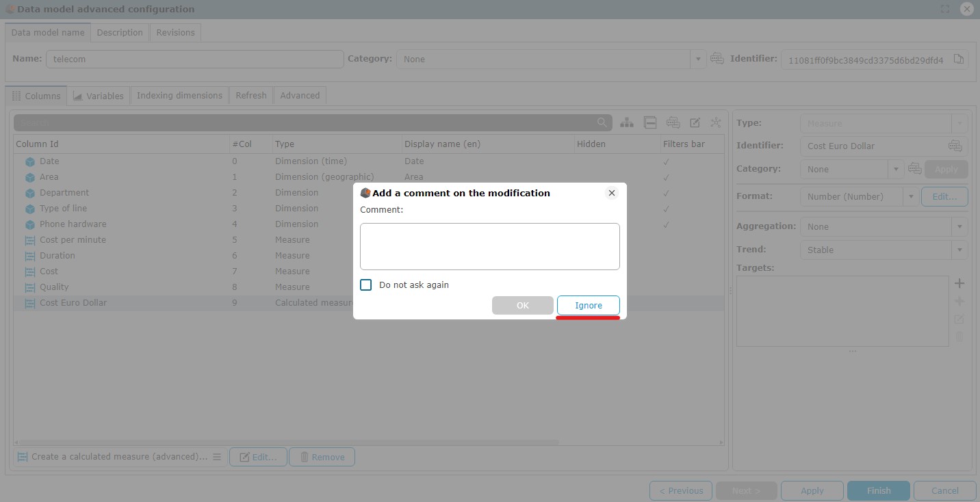Click the Finish button
This screenshot has width=980, height=502.
[878, 490]
